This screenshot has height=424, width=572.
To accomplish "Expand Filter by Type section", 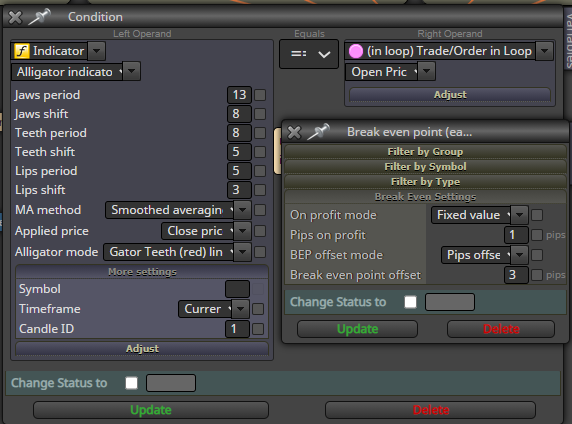I will 425,181.
